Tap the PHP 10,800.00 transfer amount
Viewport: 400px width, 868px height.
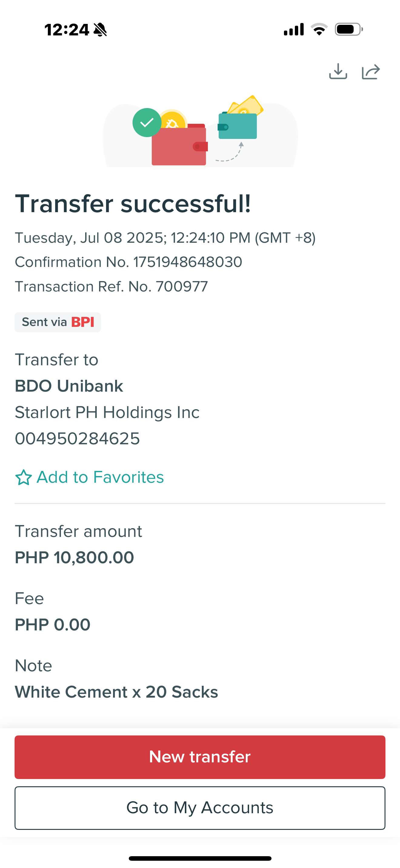click(x=75, y=557)
